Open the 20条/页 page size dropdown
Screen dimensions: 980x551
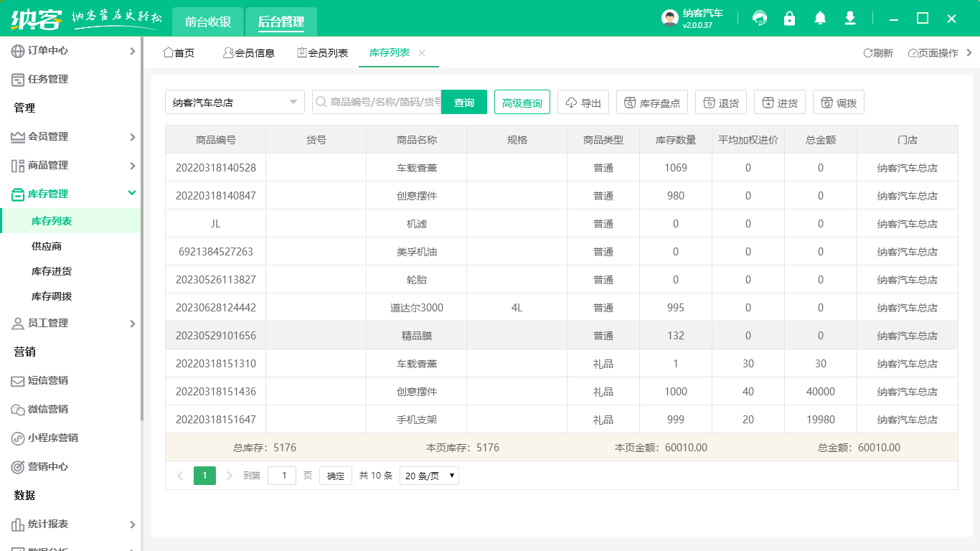pyautogui.click(x=428, y=475)
